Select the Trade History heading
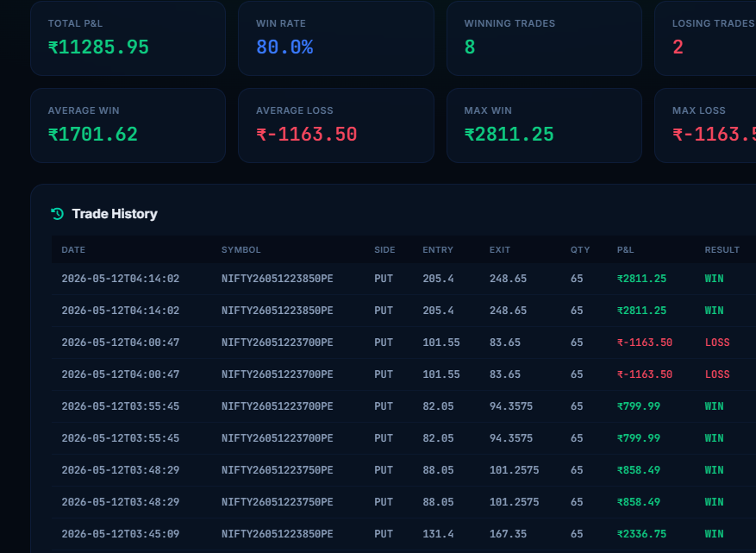 point(115,214)
